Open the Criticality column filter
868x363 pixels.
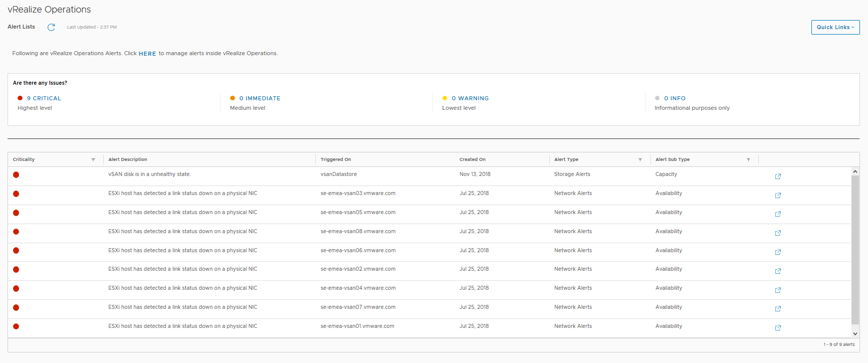coord(93,159)
